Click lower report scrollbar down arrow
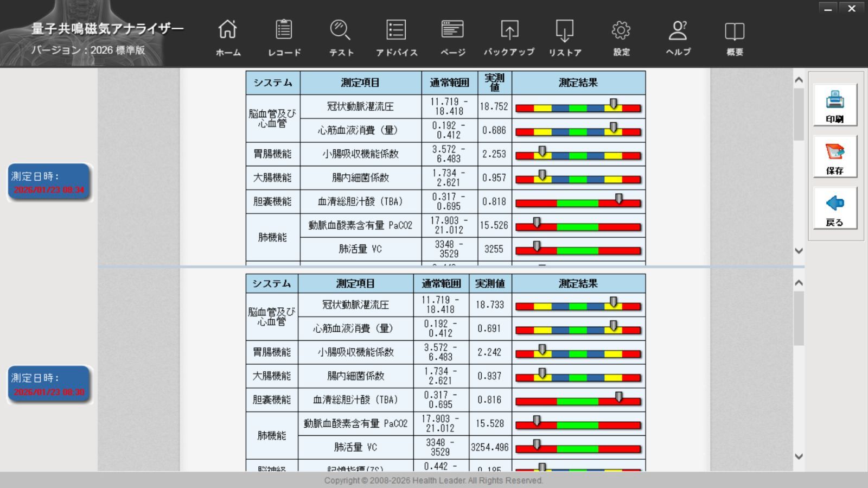 pos(799,457)
